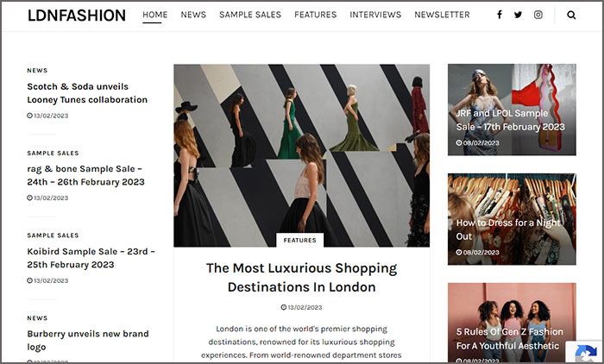Click the LDNFASHION site logo
Image resolution: width=604 pixels, height=364 pixels.
77,16
